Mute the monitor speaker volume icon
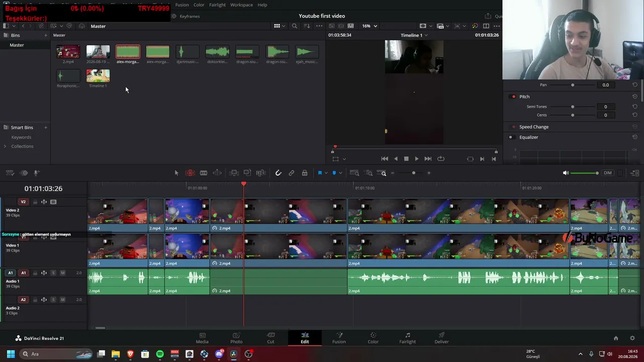Viewport: 644px width, 362px height. (566, 173)
